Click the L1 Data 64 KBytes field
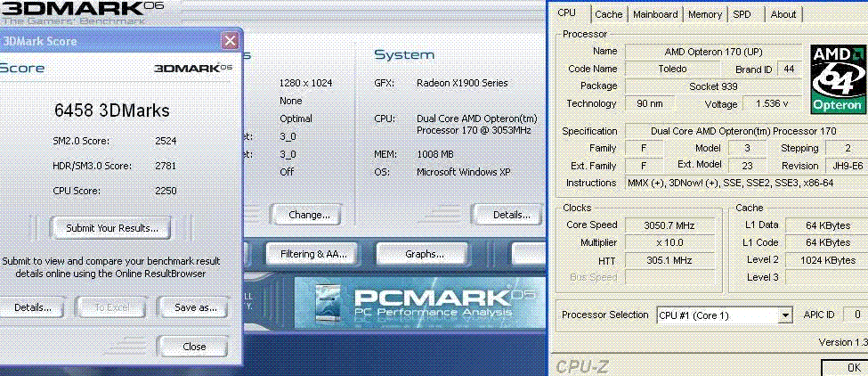The height and width of the screenshot is (376, 868). [x=827, y=225]
